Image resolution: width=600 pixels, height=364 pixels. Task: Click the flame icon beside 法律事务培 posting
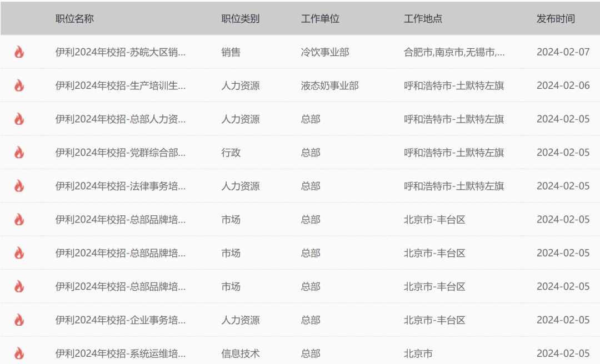19,186
